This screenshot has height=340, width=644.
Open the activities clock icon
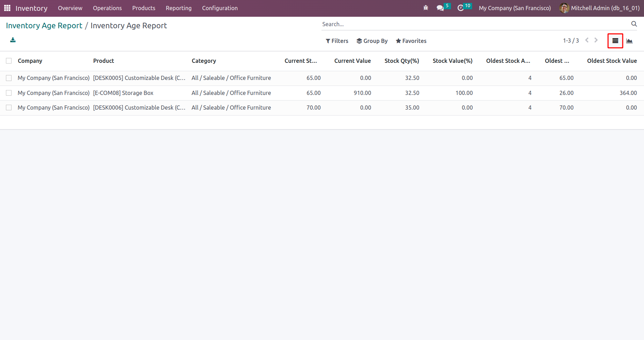tap(460, 8)
